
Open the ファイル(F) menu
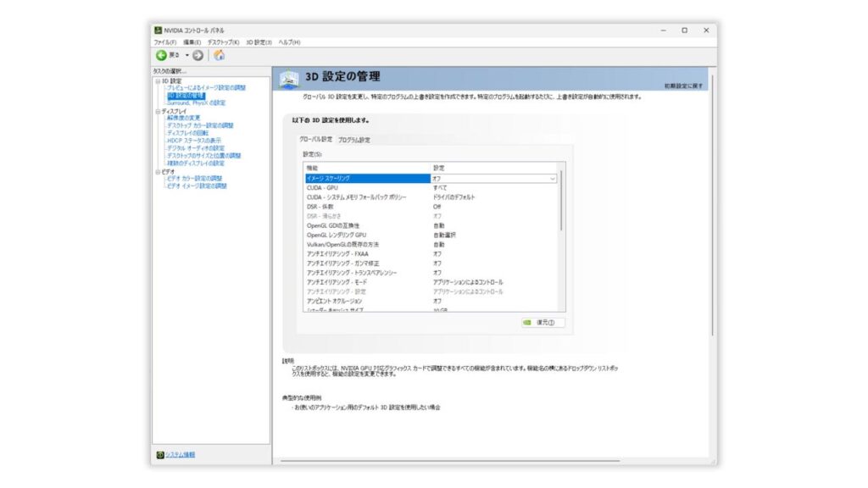165,42
